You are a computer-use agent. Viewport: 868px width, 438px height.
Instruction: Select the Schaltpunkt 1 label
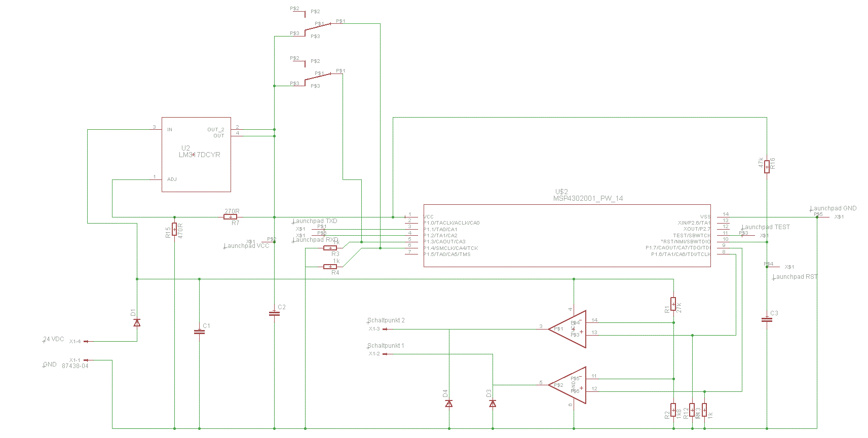tap(386, 346)
